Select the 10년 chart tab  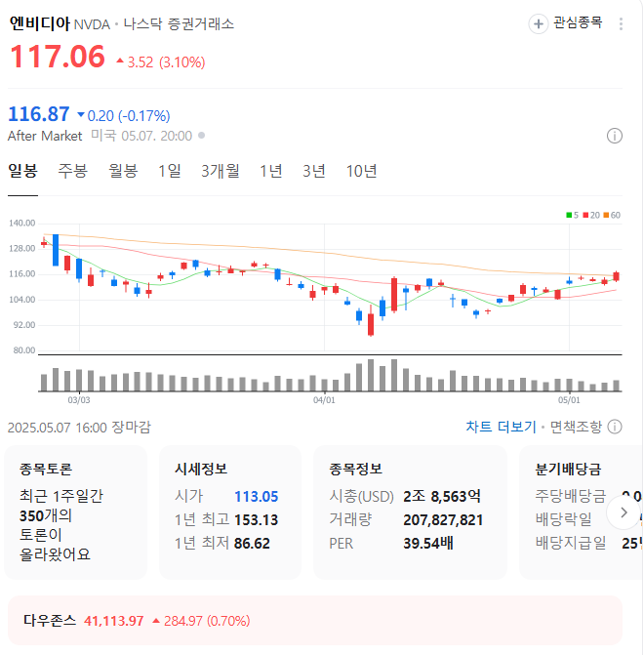(x=362, y=171)
